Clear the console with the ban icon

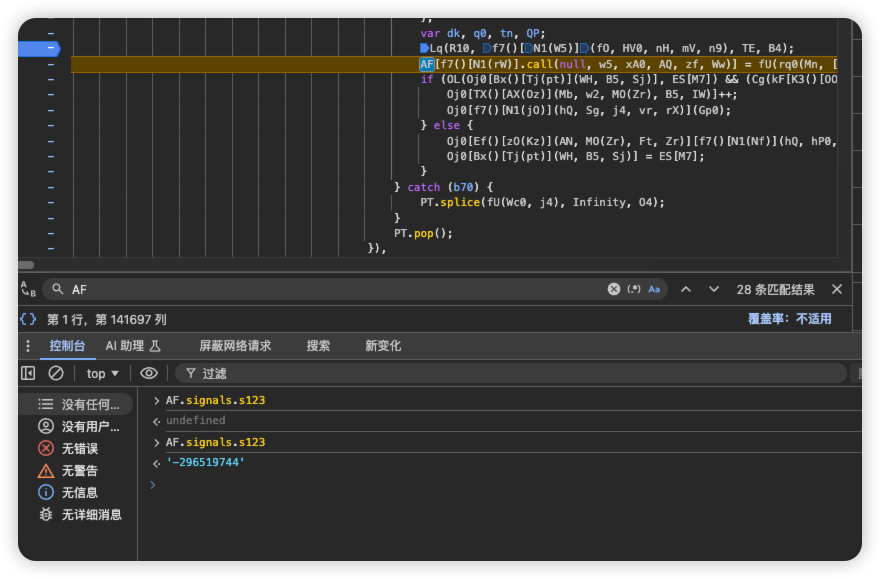[x=56, y=373]
